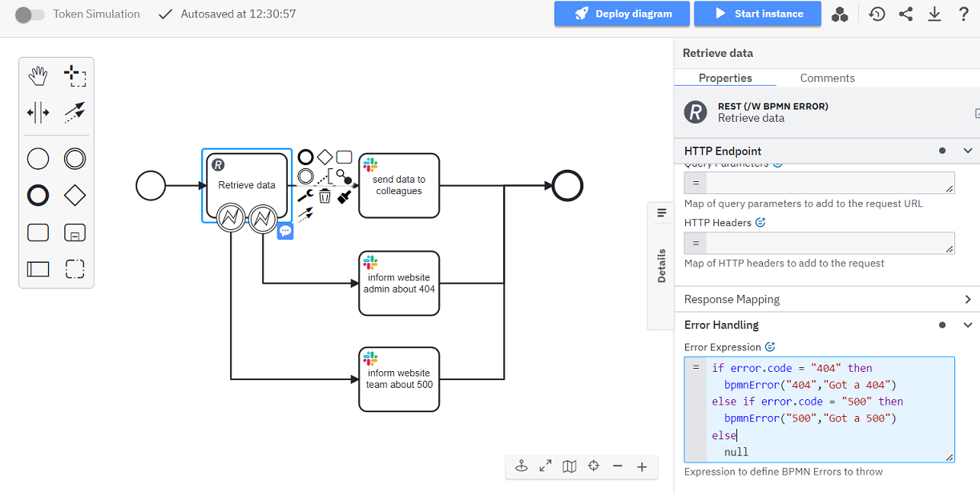Create a gateway from the palette diamond

click(x=75, y=195)
